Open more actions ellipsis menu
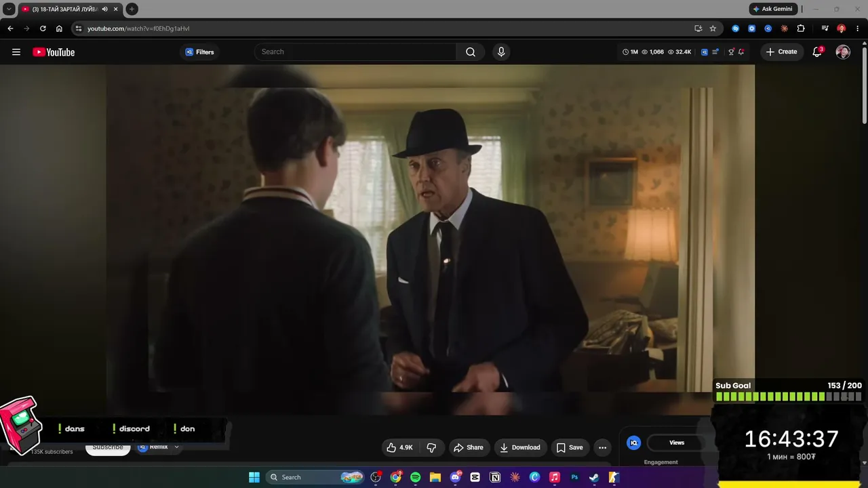The width and height of the screenshot is (868, 488). pyautogui.click(x=602, y=447)
